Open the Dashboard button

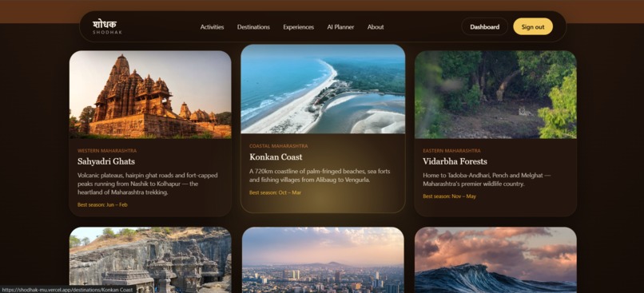[485, 26]
